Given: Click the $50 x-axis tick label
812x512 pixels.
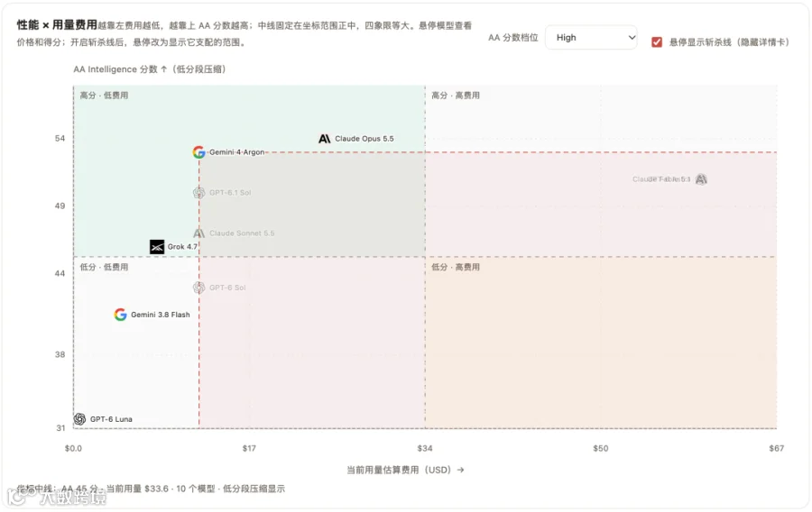Looking at the screenshot, I should pyautogui.click(x=601, y=448).
